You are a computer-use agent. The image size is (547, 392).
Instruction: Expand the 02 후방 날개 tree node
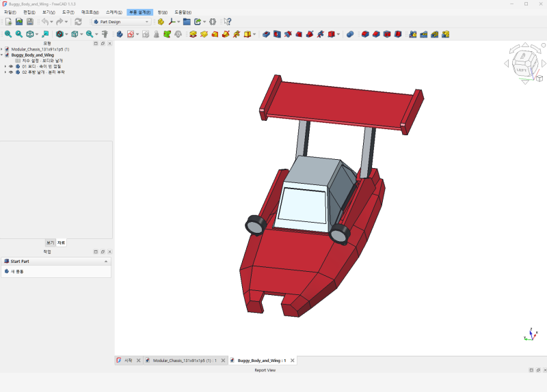(x=5, y=72)
